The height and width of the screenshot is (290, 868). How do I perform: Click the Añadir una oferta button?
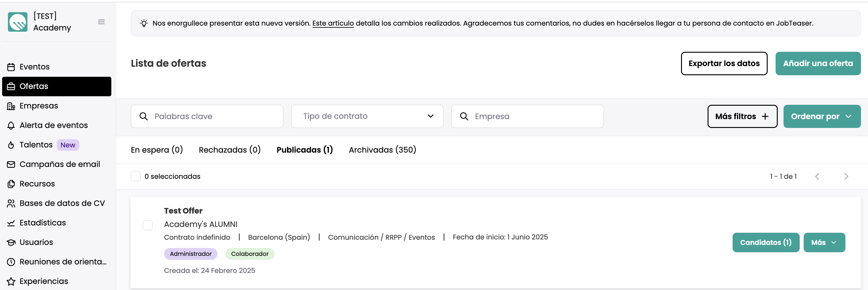[x=818, y=64]
